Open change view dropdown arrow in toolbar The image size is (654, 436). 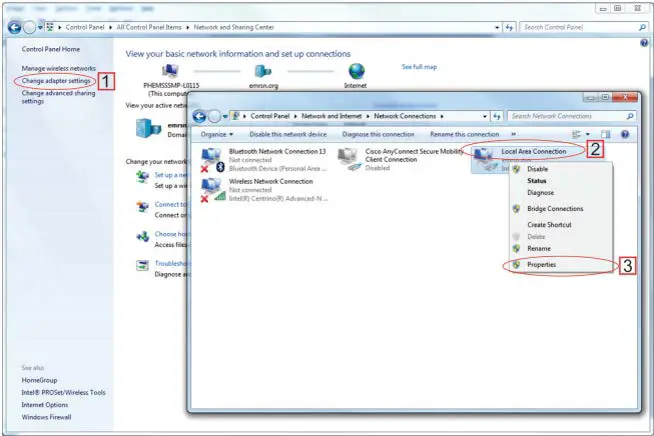588,134
